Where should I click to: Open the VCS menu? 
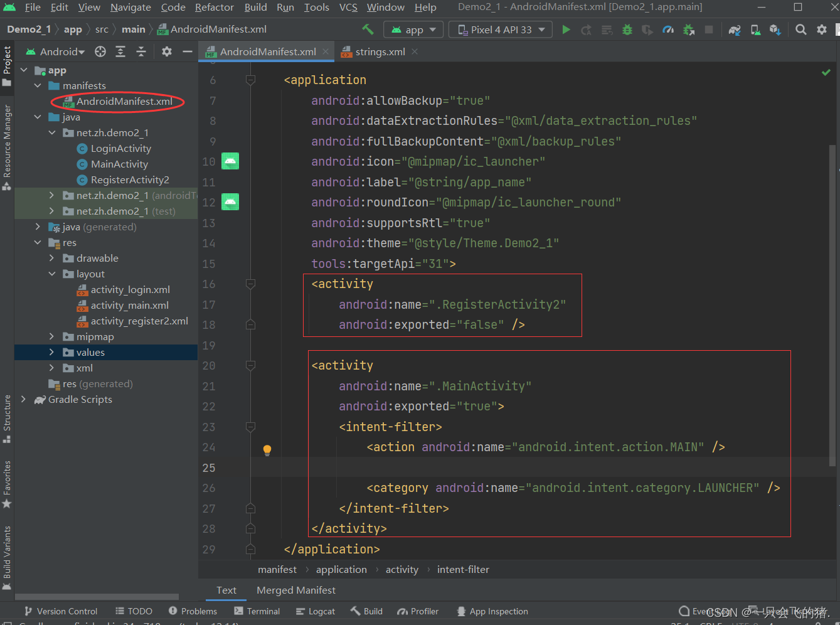[x=348, y=8]
